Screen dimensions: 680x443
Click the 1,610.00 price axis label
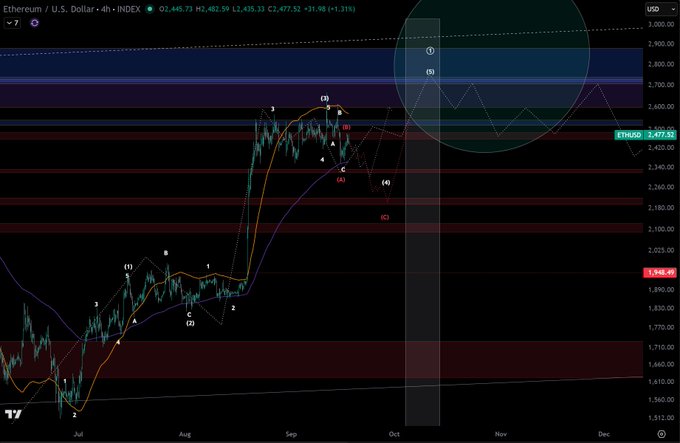pos(661,382)
